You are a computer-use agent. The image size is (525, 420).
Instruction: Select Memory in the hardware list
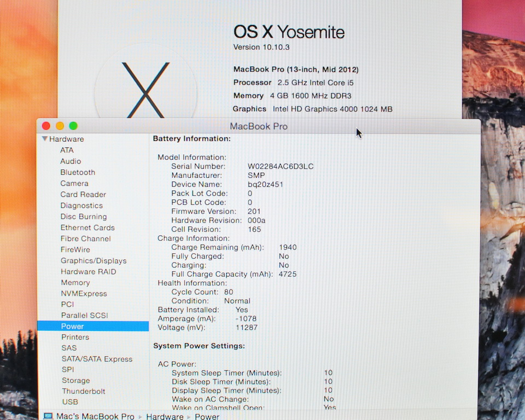point(75,283)
